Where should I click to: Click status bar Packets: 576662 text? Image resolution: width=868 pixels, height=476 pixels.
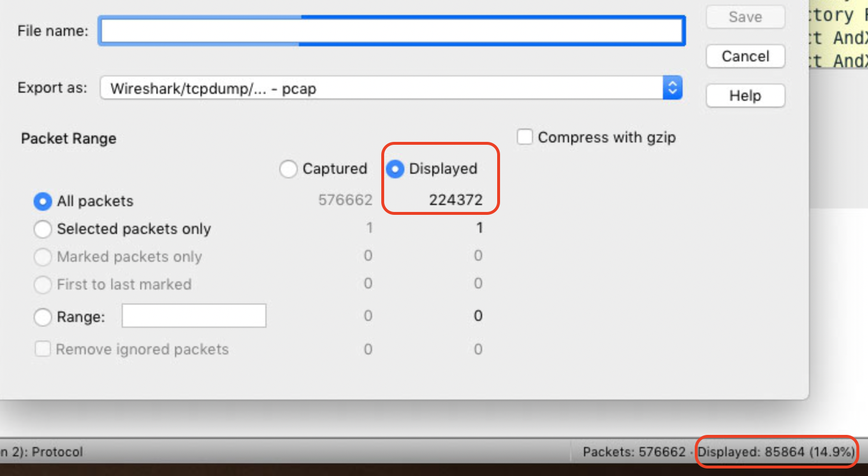click(634, 452)
